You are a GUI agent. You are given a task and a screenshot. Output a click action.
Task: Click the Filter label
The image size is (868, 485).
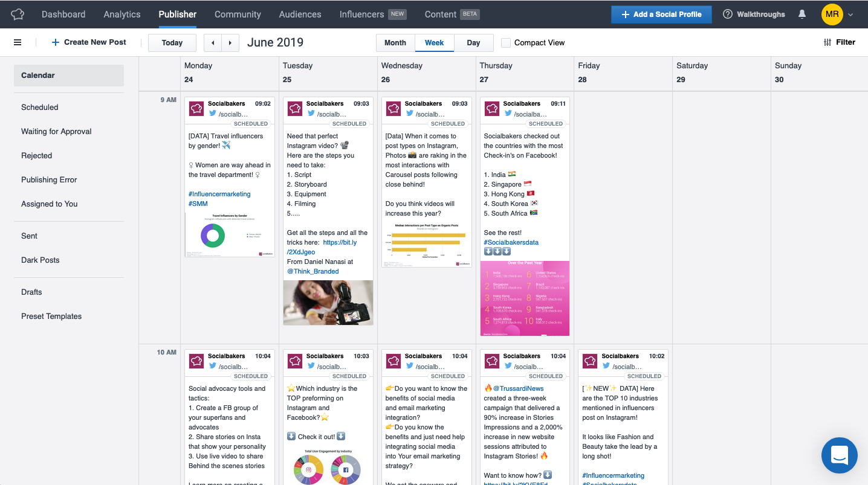point(846,42)
